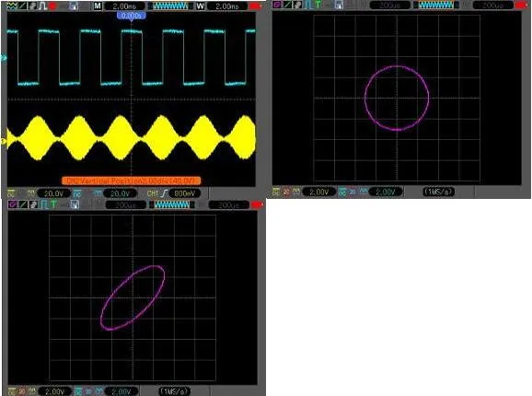Click the vector line icon on circle screen
Image resolution: width=532 pixels, height=396 pixels.
(287, 5)
